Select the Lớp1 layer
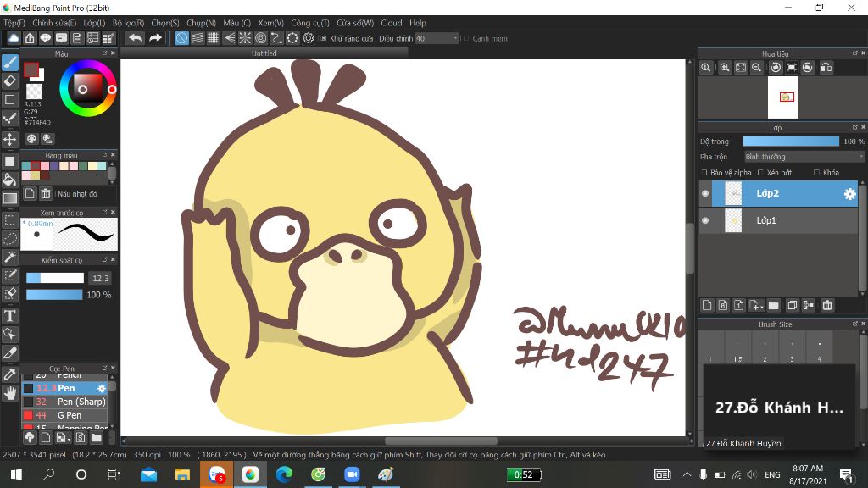Viewport: 868px width, 488px height. click(x=778, y=220)
